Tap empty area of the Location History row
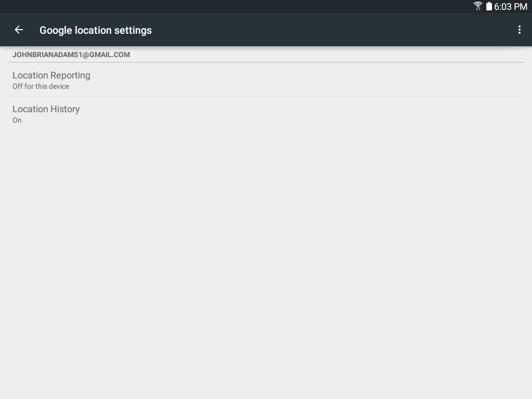 pyautogui.click(x=305, y=114)
